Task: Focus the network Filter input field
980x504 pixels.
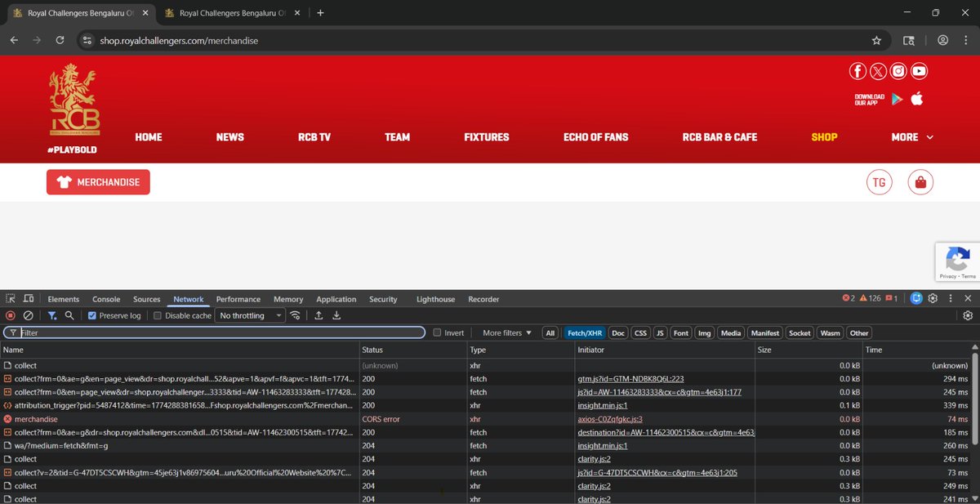Action: pyautogui.click(x=214, y=332)
